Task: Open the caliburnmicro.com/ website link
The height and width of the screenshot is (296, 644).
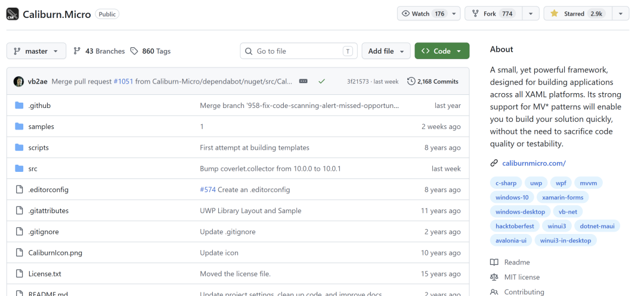Action: [x=534, y=163]
